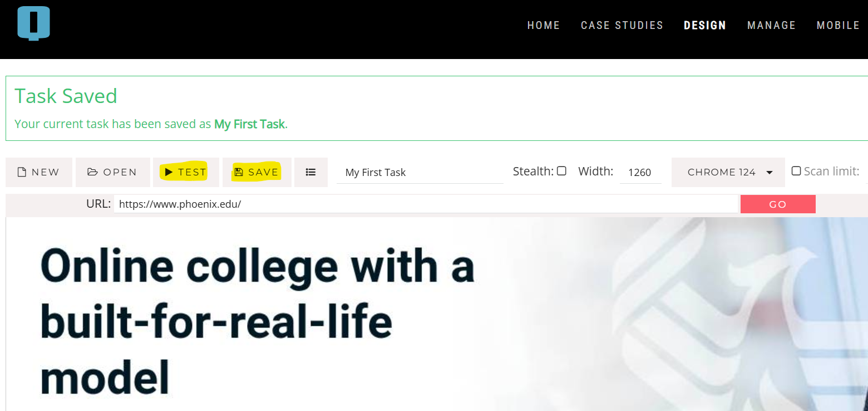868x411 pixels.
Task: Click the bold My First Task text in the saved message
Action: pos(249,124)
